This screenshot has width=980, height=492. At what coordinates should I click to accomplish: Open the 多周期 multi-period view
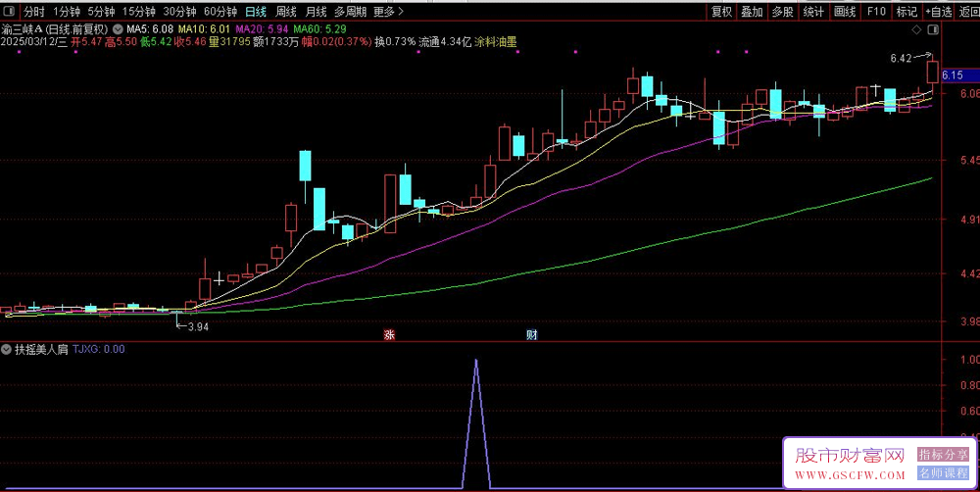[350, 12]
